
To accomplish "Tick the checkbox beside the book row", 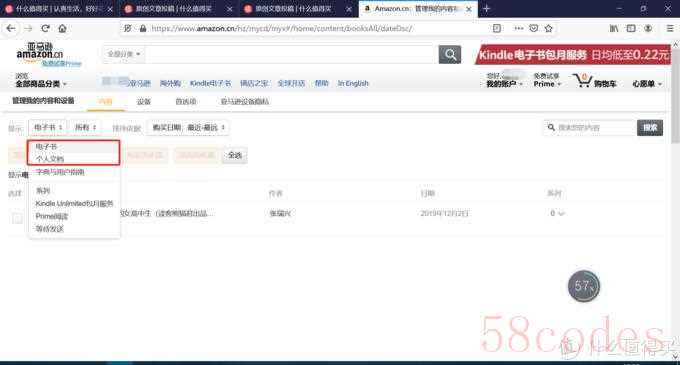I will 17,218.
